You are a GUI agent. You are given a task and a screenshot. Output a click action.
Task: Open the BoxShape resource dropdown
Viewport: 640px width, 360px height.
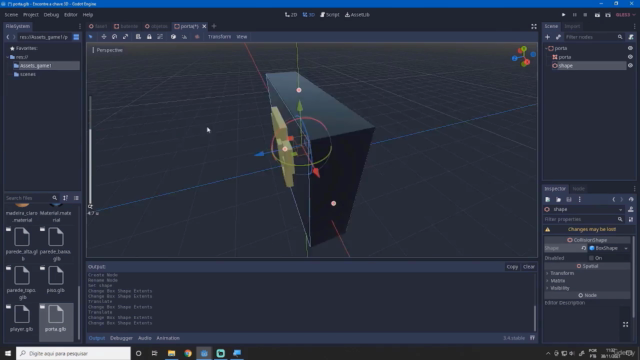point(609,248)
